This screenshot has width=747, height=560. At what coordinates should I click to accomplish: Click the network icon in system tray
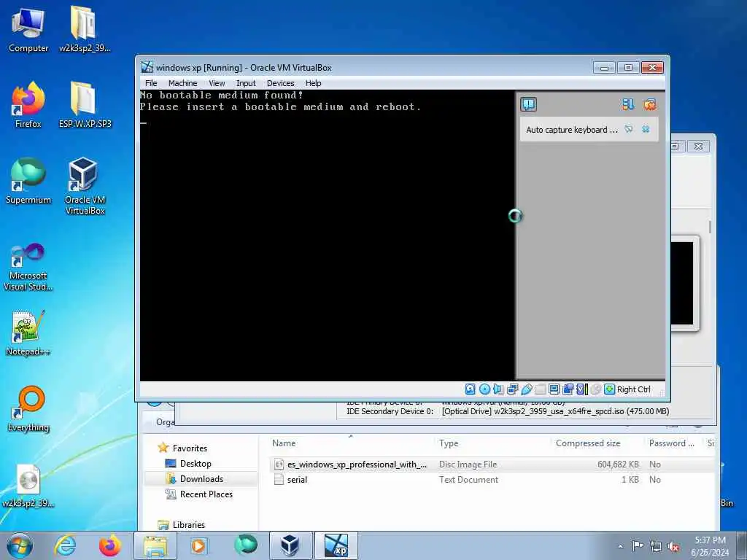tap(656, 546)
